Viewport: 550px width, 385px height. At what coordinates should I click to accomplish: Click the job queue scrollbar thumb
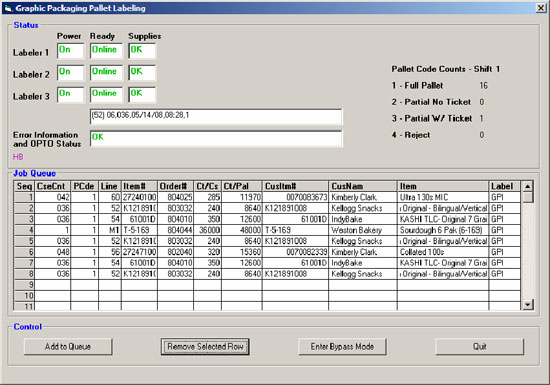point(527,197)
